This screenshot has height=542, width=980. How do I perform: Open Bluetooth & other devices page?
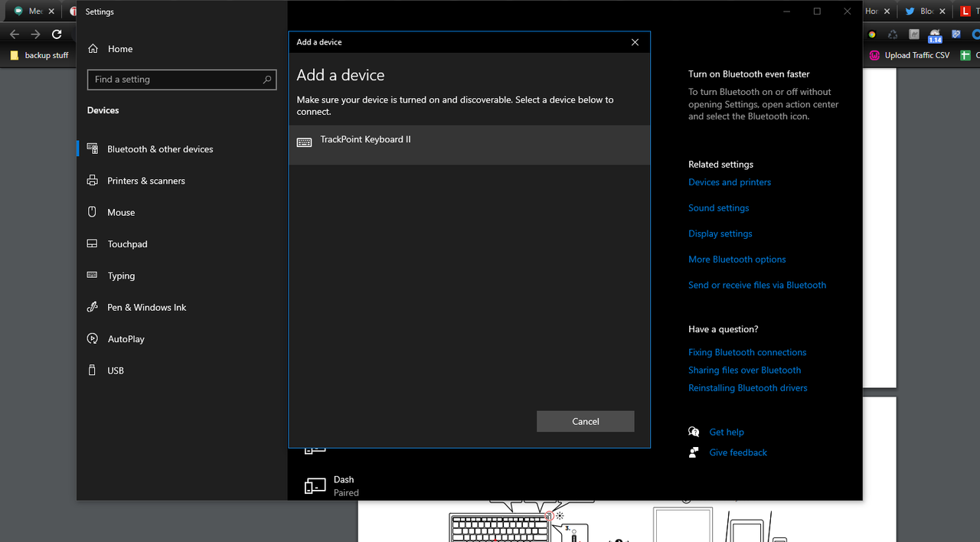[x=160, y=149]
